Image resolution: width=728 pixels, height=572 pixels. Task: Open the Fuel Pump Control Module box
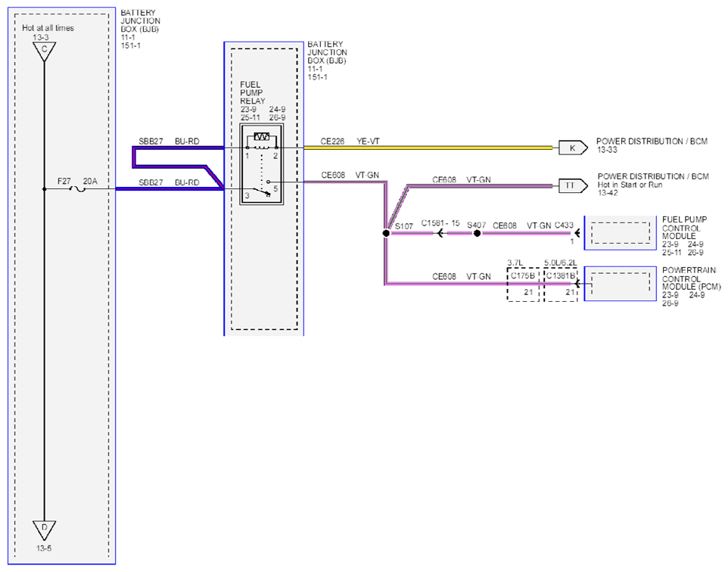621,232
